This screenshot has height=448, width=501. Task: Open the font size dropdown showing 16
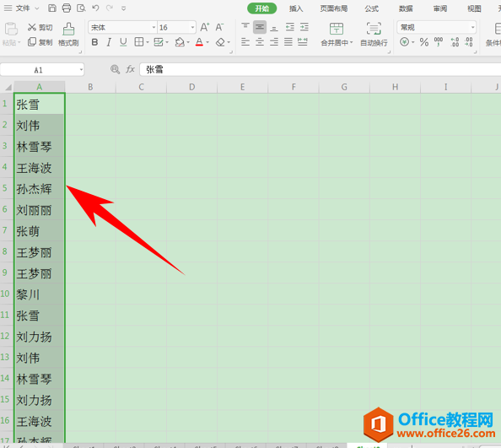pos(192,28)
